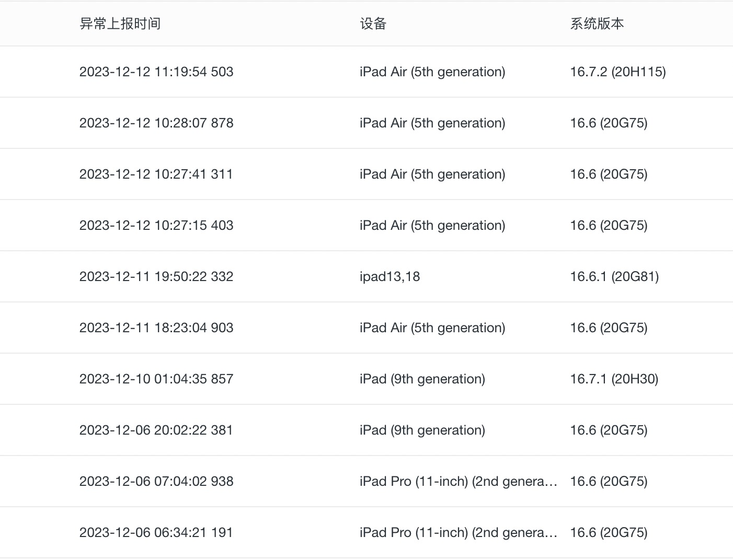Select timestamp 2023-12-12 10:27:15 403
The image size is (733, 560).
[x=156, y=225]
